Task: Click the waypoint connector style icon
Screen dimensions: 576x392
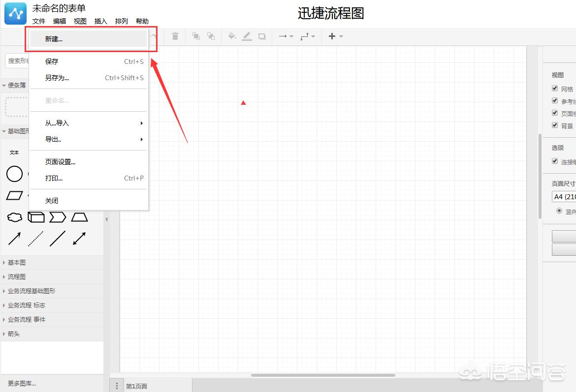Action: point(305,36)
